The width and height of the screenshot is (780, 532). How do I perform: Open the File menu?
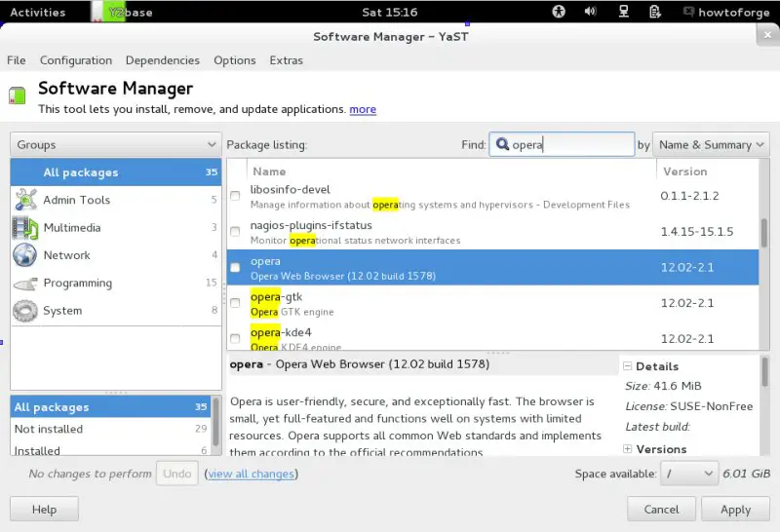17,60
